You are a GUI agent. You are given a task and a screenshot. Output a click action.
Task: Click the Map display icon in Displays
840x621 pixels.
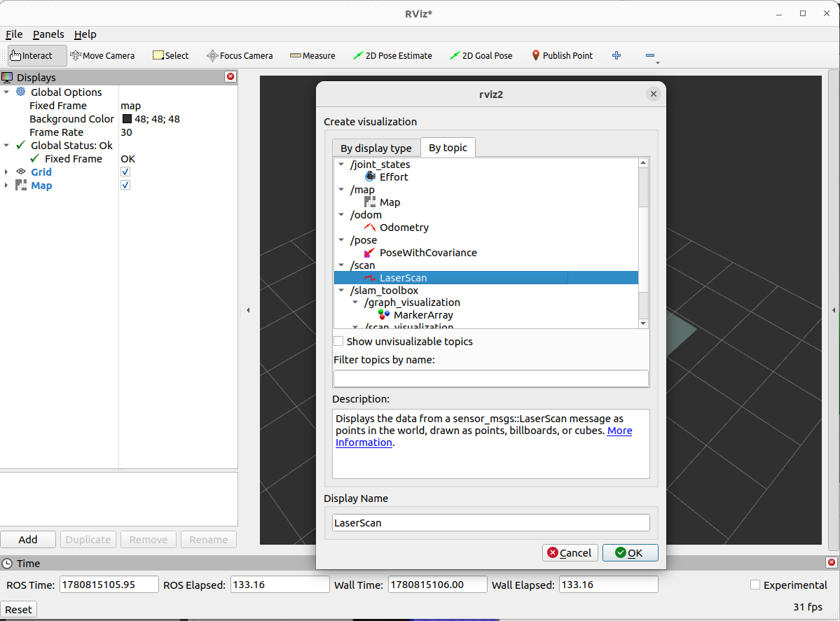(21, 186)
